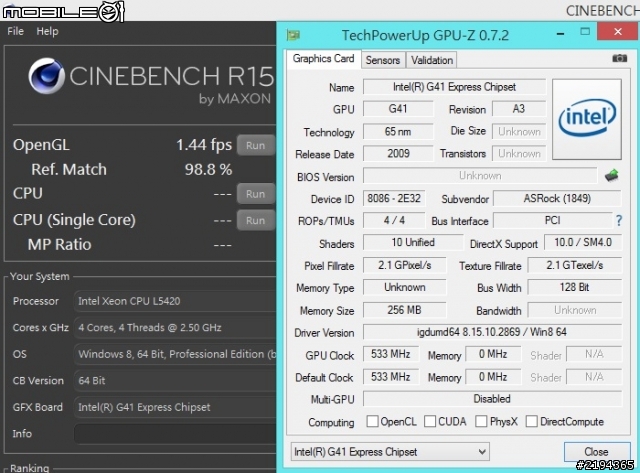Screen dimensions: 640x473
Task: Click the Revision value A3
Action: [519, 109]
